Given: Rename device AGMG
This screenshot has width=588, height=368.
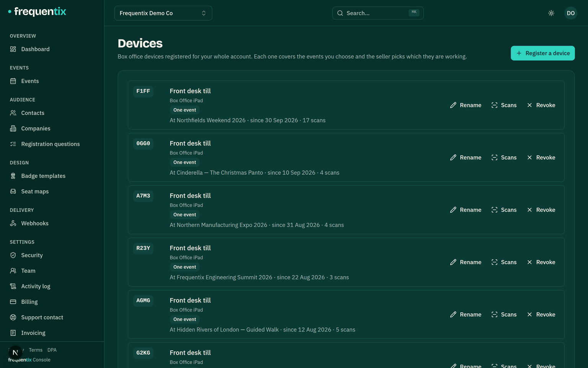Looking at the screenshot, I should [x=466, y=314].
